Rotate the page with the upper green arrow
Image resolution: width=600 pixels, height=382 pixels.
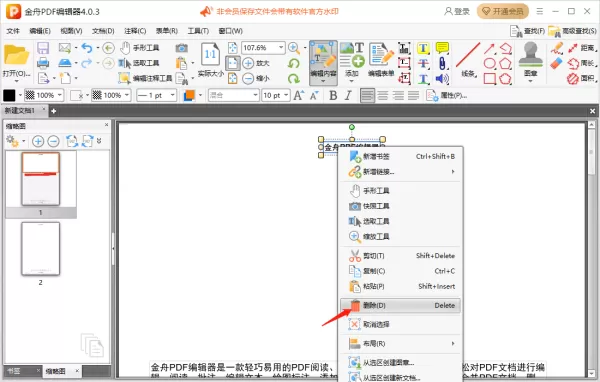point(294,63)
